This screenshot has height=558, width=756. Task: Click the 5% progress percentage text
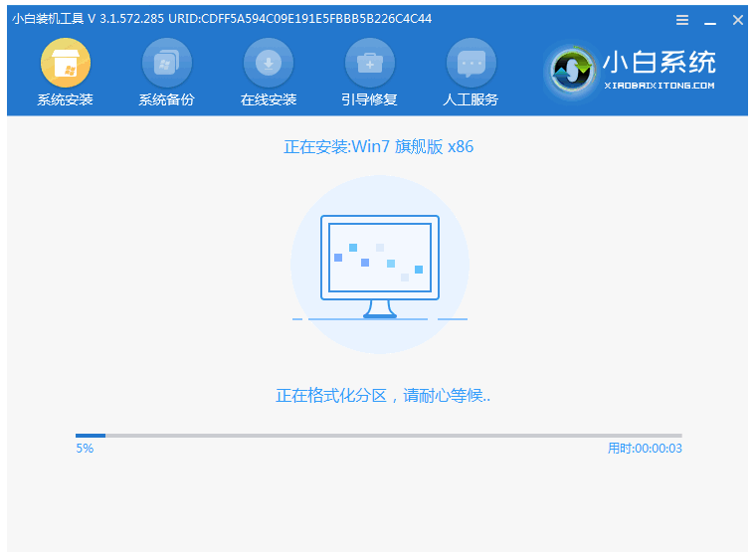click(x=85, y=449)
